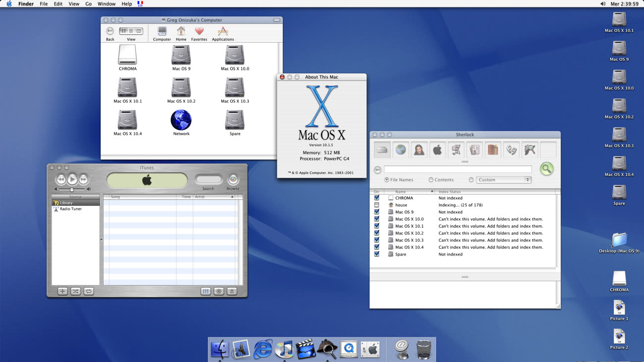Click the Sherlock search text field

coord(457,169)
